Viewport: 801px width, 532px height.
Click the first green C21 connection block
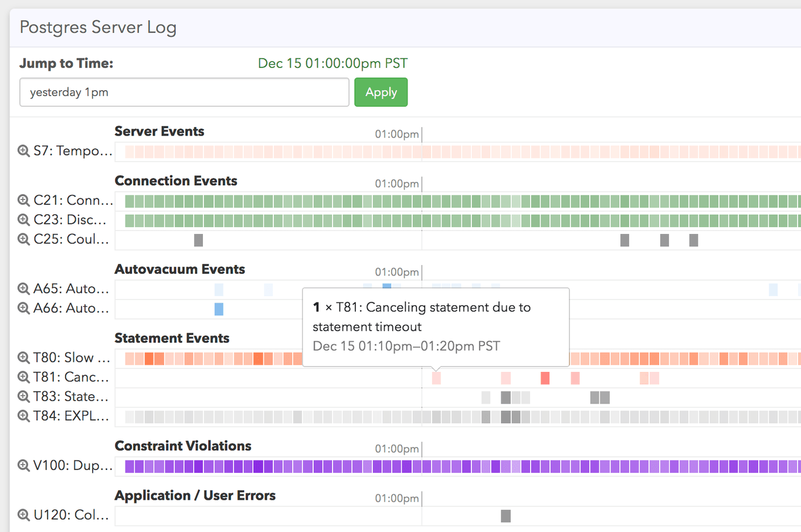[x=130, y=202]
